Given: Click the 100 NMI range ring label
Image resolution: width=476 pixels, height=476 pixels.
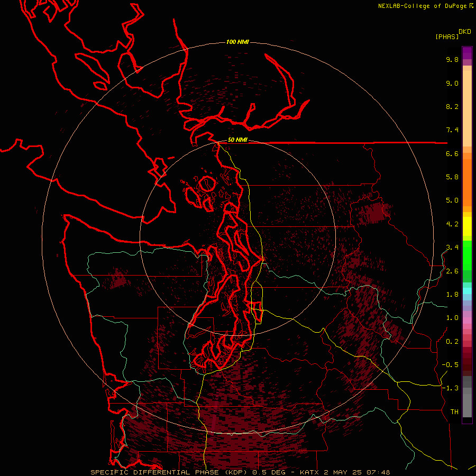Looking at the screenshot, I should [237, 42].
